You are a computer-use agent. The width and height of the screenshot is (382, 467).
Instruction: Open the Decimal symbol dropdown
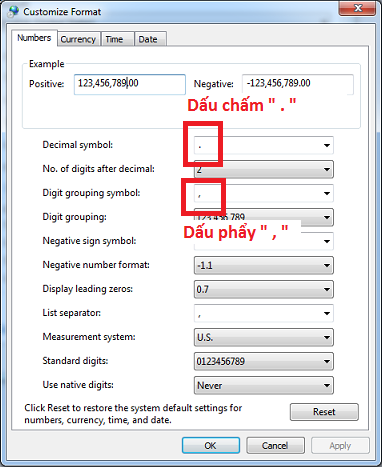pos(264,145)
